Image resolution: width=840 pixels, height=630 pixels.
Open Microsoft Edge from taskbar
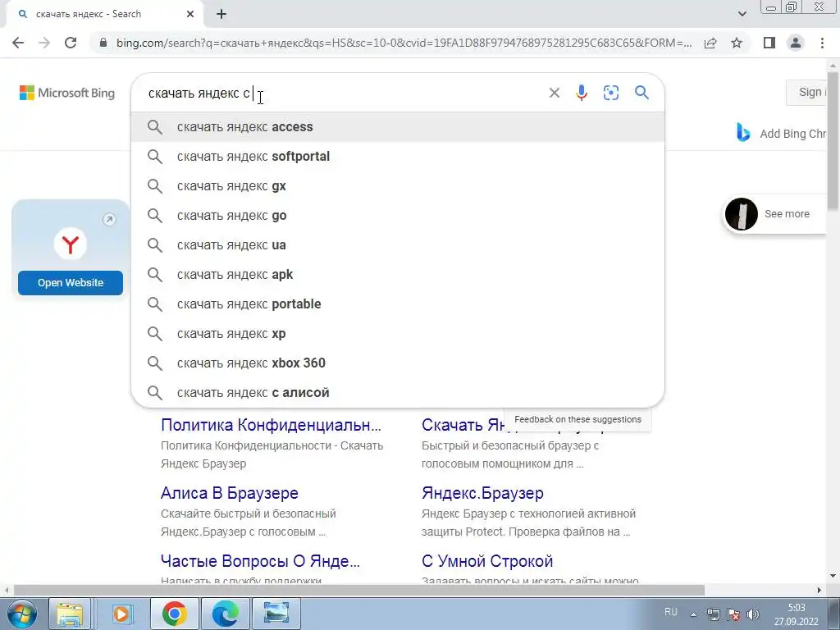coord(225,614)
